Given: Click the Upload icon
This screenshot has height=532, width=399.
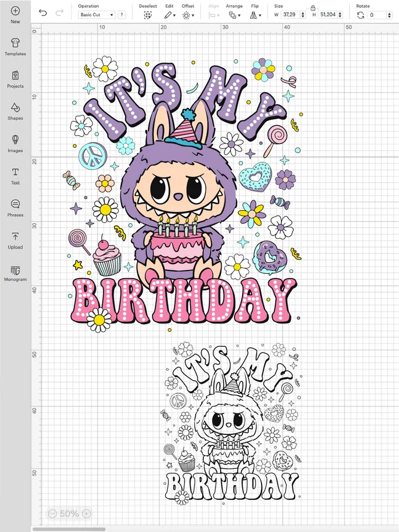Looking at the screenshot, I should click(x=15, y=240).
